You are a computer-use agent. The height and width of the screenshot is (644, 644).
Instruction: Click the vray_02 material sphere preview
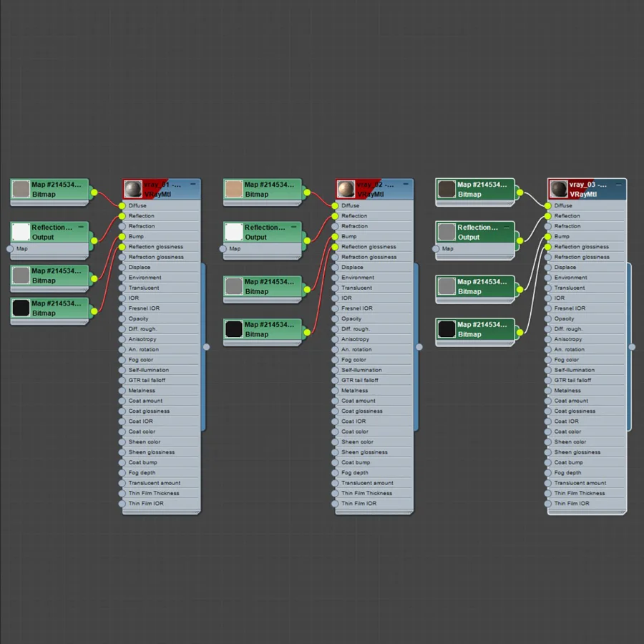tap(346, 190)
